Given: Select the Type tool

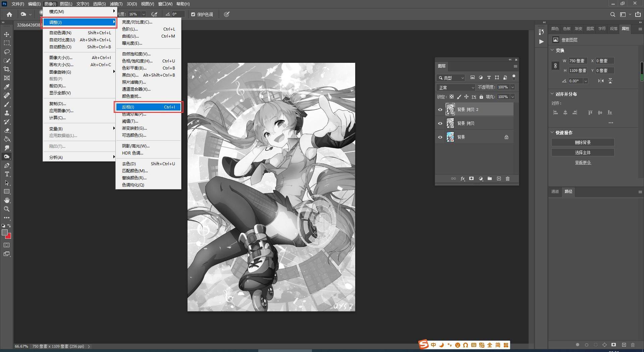Looking at the screenshot, I should pyautogui.click(x=7, y=174).
